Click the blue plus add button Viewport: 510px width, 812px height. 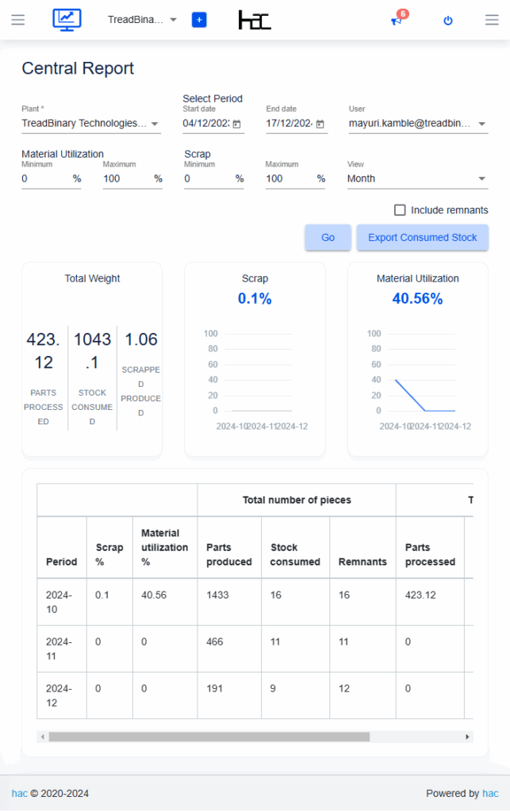tap(199, 20)
